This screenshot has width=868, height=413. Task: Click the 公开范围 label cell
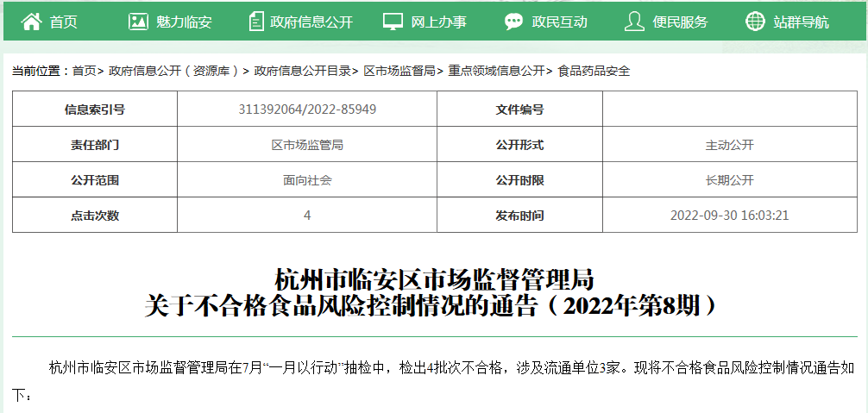pos(95,179)
